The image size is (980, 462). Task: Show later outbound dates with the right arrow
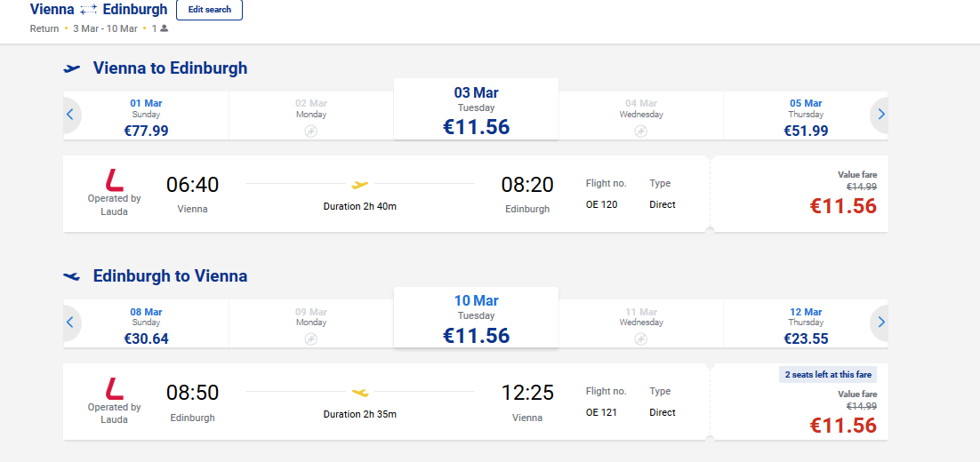[x=880, y=114]
